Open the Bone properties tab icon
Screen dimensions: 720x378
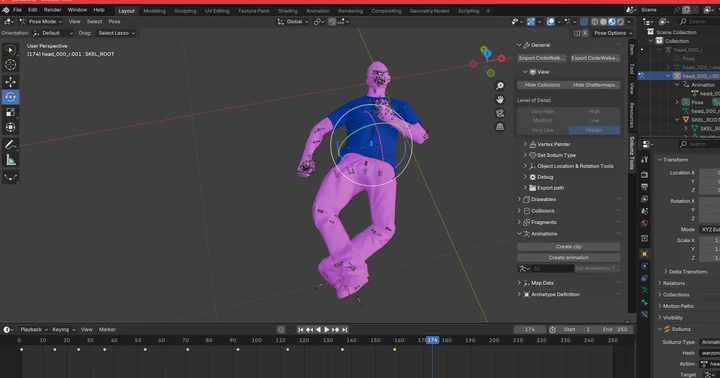(645, 302)
